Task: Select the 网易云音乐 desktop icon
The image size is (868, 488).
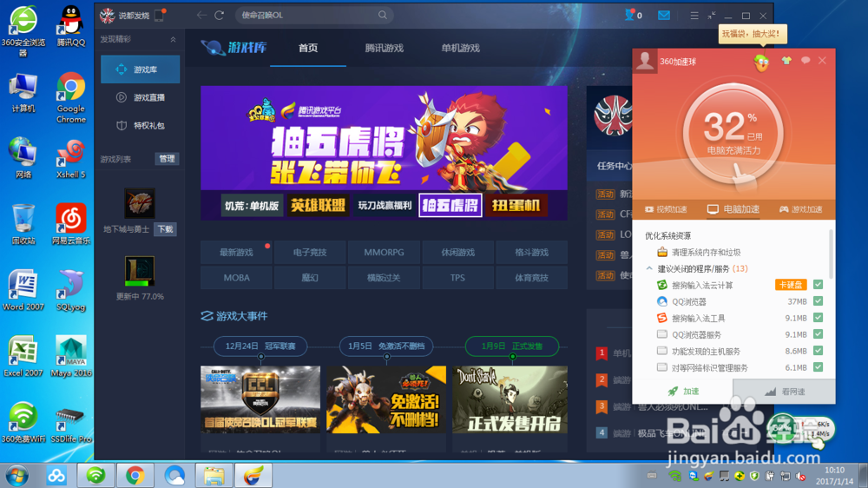Action: (71, 224)
